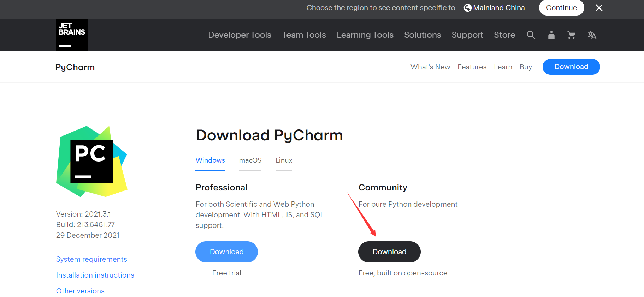Click 'Choose the region to see content' text
This screenshot has width=644, height=297.
[381, 8]
